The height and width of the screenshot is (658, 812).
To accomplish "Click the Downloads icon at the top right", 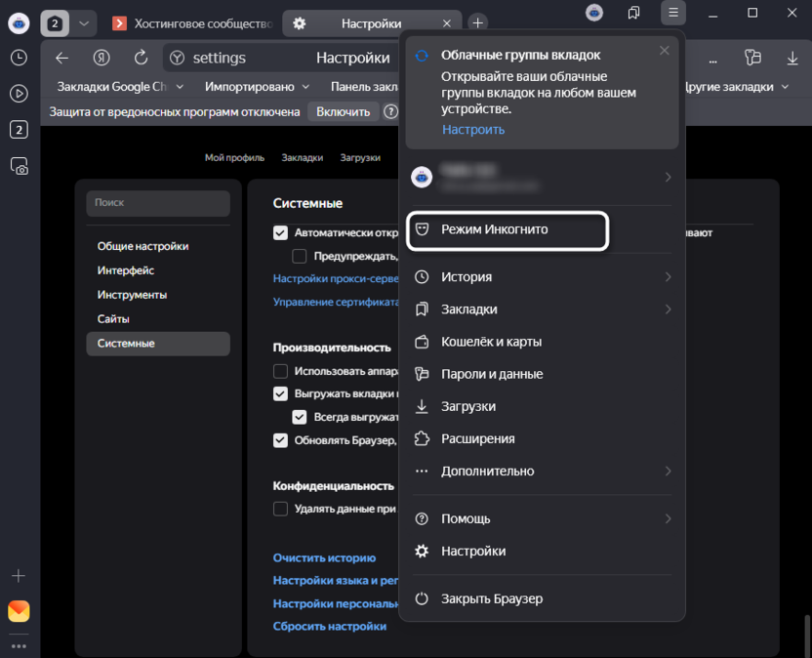I will click(792, 58).
